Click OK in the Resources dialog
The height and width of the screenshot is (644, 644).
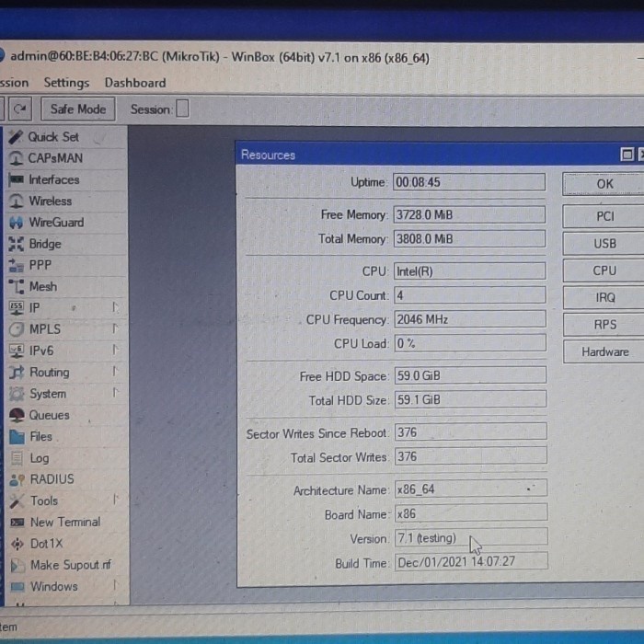(x=604, y=184)
